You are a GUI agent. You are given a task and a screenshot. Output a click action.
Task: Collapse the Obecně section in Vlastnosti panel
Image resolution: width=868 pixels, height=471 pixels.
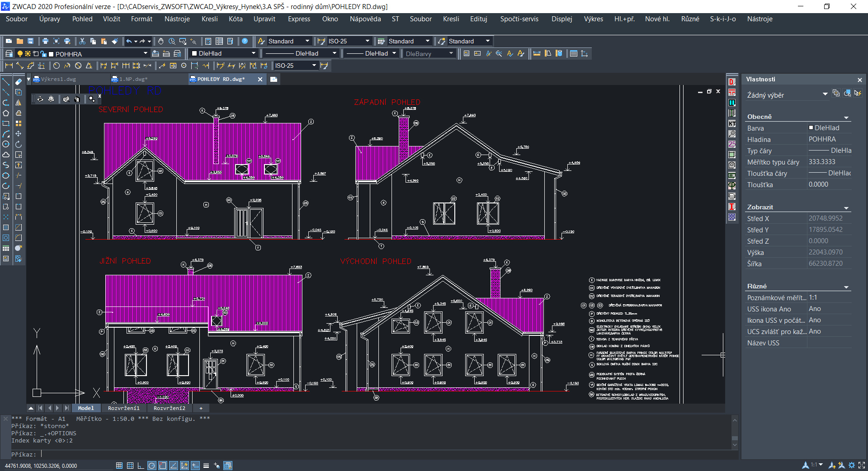pos(846,117)
